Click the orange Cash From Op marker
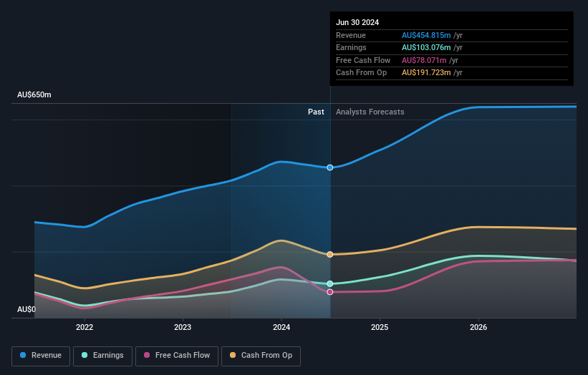This screenshot has height=375, width=588. coord(330,254)
